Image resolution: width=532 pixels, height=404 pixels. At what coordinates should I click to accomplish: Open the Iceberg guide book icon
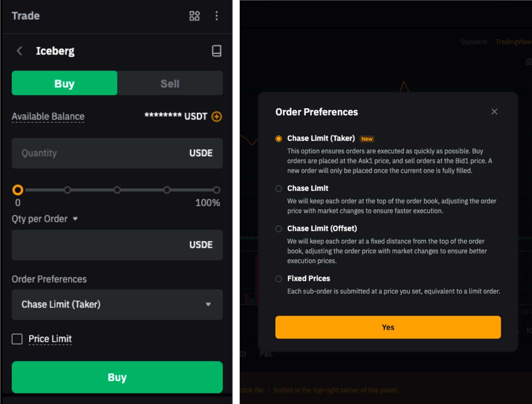click(x=217, y=51)
